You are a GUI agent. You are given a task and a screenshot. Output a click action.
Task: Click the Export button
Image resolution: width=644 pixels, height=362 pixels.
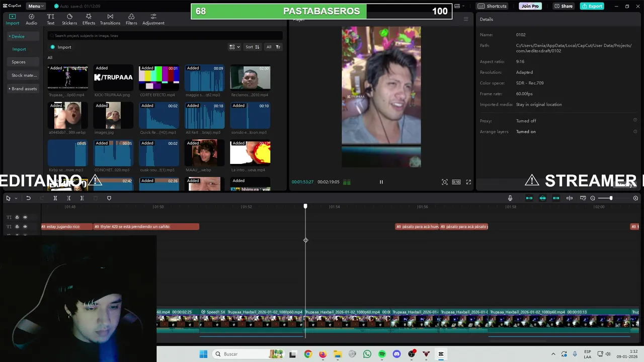(592, 6)
